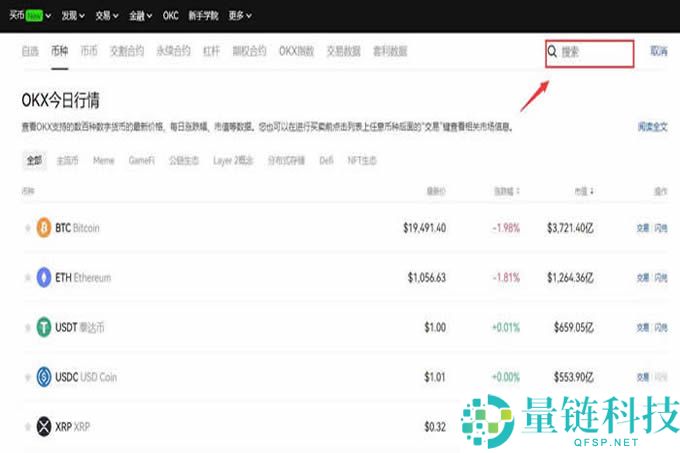Viewport: 680px width, 453px height.
Task: Click 交易 link in the ETH row
Action: coord(643,278)
